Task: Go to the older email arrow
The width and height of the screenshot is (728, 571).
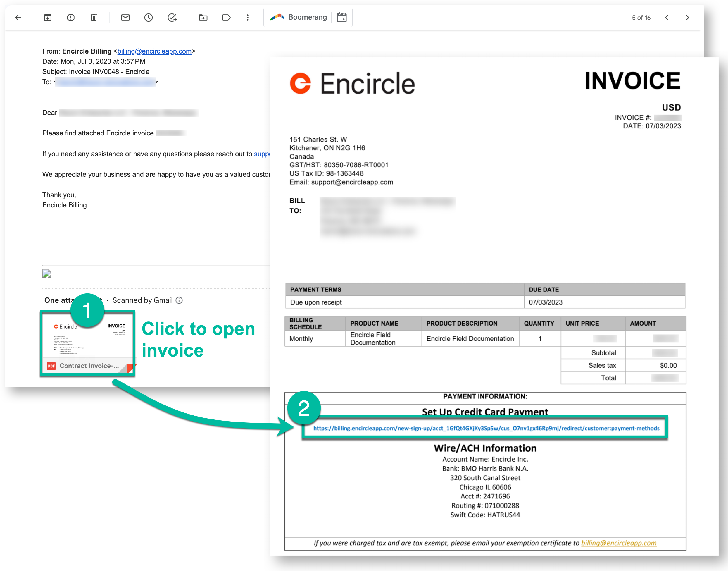Action: click(x=687, y=17)
